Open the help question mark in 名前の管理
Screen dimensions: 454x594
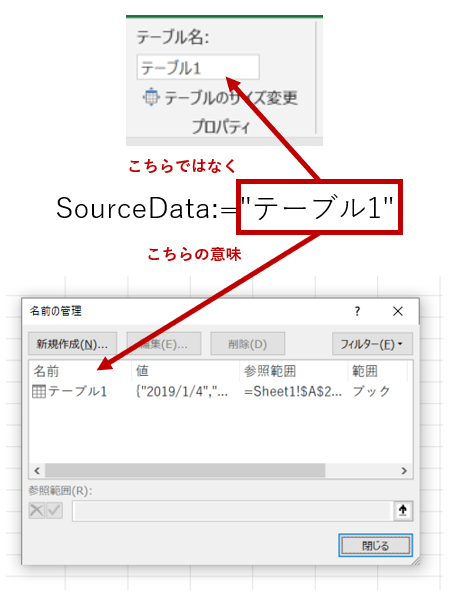click(x=357, y=311)
